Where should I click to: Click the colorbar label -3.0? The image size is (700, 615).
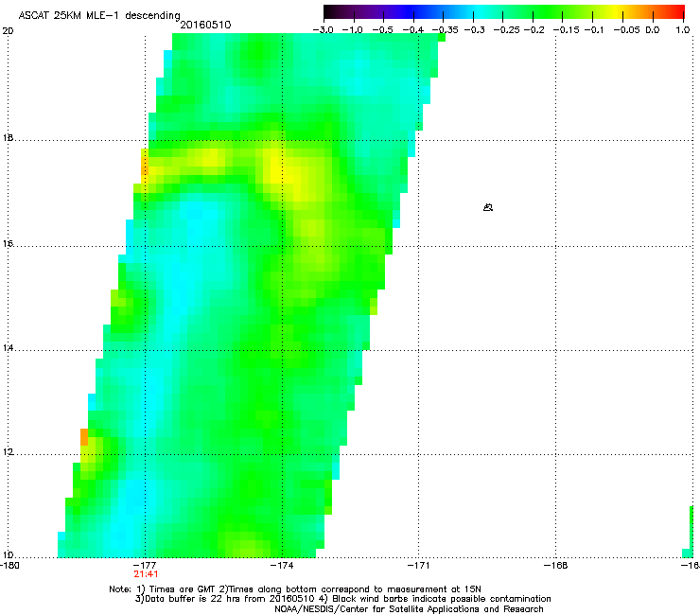tap(323, 30)
